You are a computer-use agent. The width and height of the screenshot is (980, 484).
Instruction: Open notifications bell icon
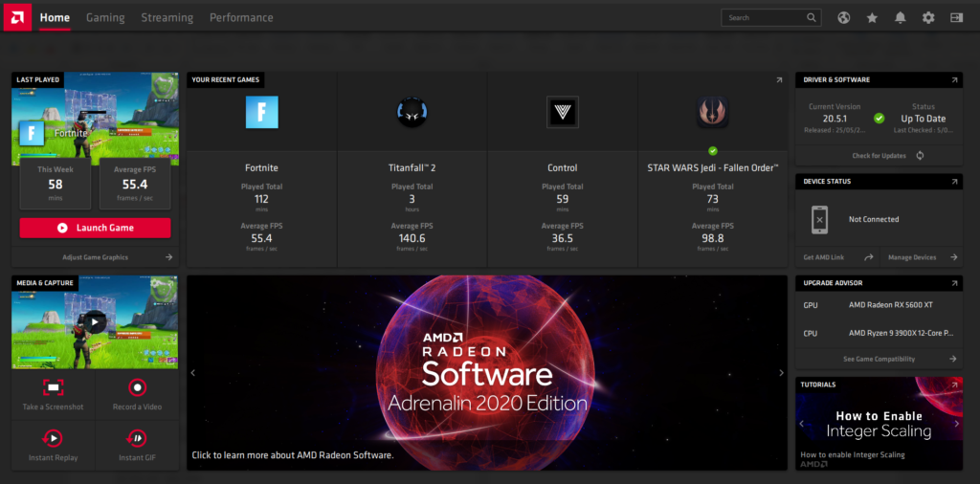pos(900,17)
